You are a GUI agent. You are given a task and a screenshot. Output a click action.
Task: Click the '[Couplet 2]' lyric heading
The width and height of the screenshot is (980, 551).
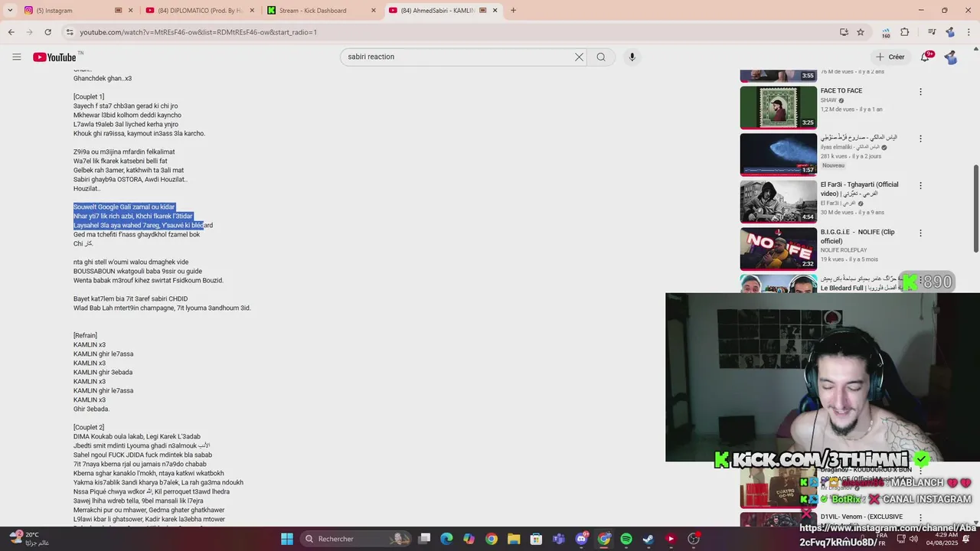(89, 427)
